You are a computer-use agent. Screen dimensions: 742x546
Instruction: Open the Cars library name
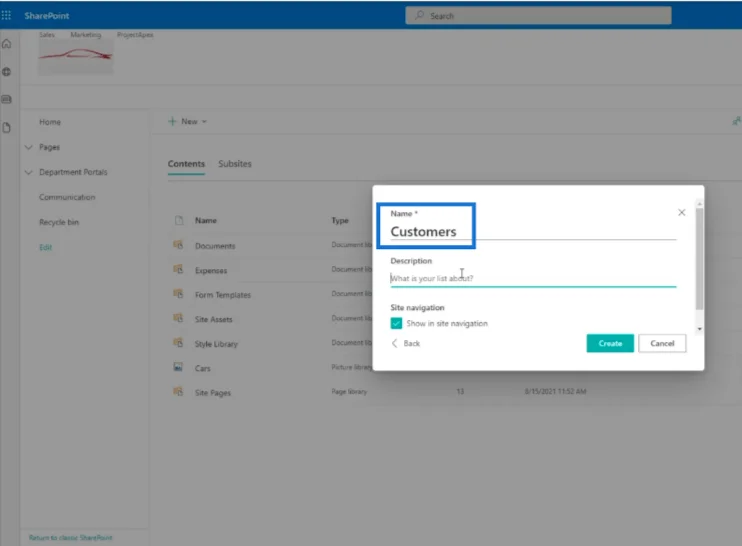(203, 368)
